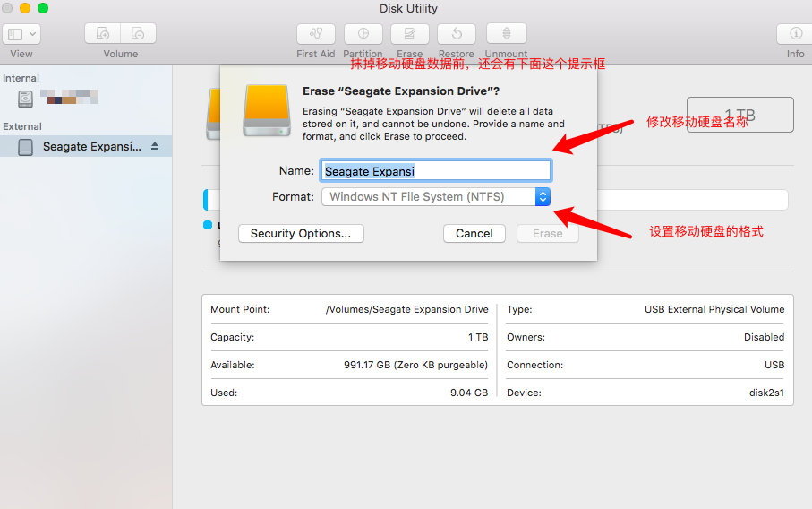
Task: Click the Erase button in dialog
Action: (x=547, y=233)
